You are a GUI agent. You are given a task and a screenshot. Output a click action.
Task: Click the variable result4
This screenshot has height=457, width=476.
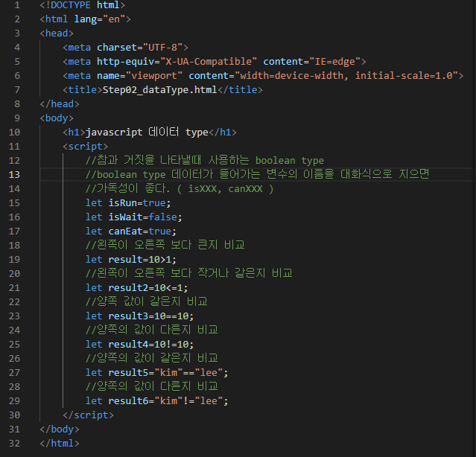click(x=128, y=344)
